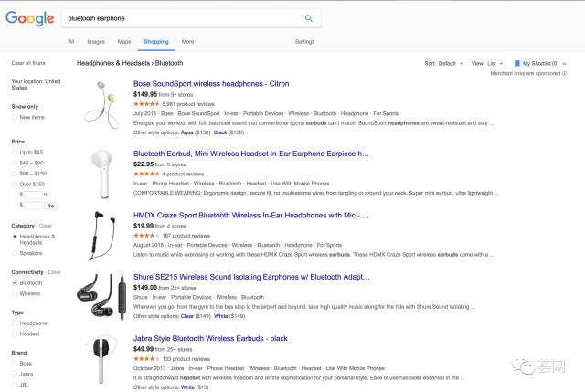Click the Headphones & Headsets breadcrumb
The height and width of the screenshot is (392, 585).
click(113, 63)
